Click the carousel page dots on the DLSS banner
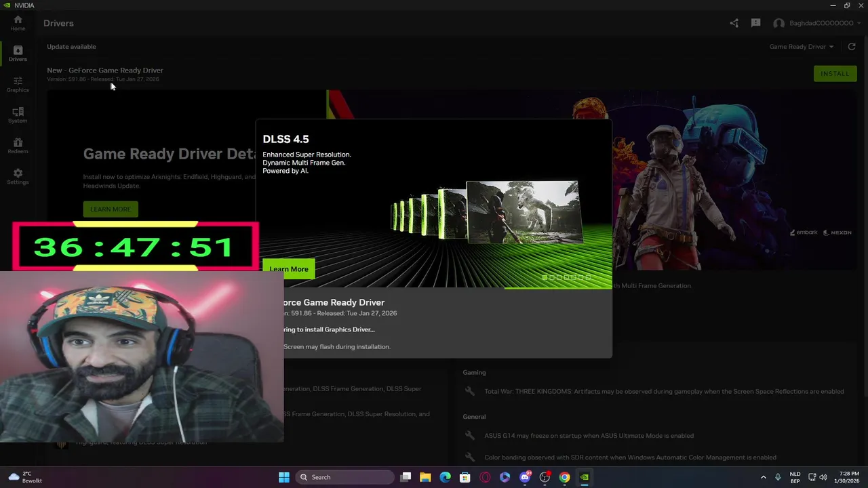Screen dimensions: 868x488 point(565,277)
